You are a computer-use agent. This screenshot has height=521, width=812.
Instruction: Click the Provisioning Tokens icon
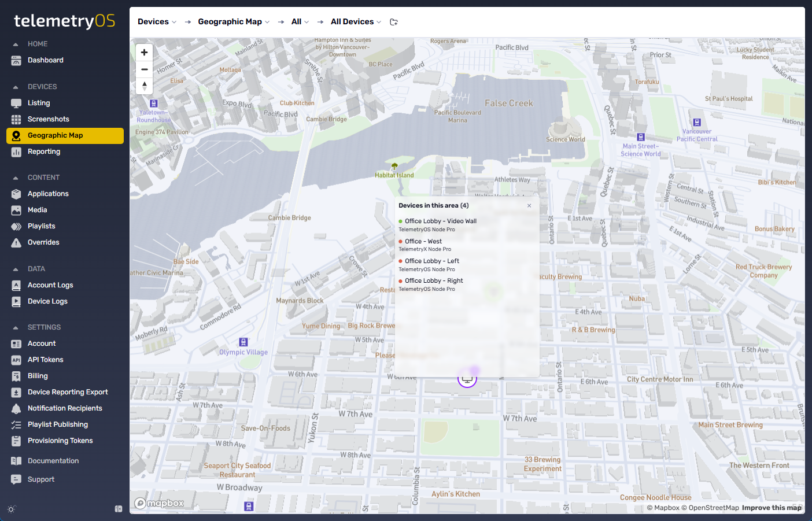click(16, 441)
